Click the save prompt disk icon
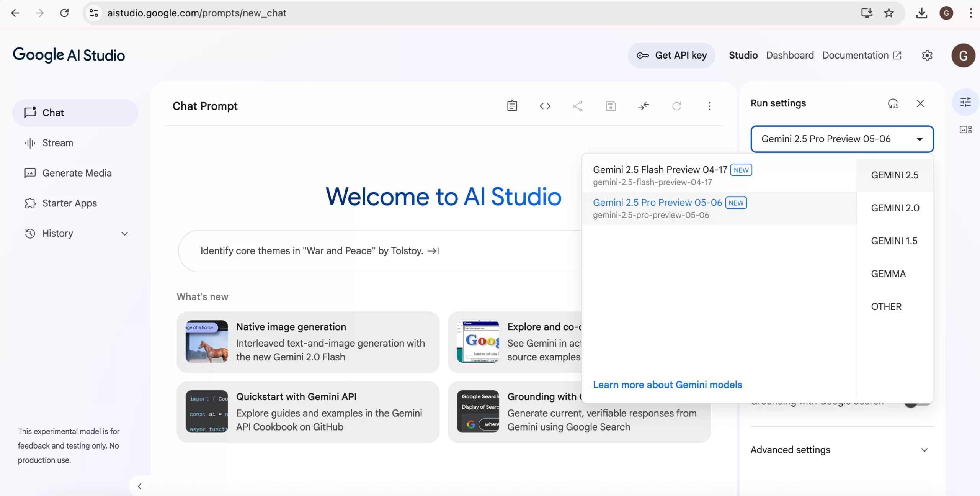Screen dimensions: 980x496 [x=611, y=106]
